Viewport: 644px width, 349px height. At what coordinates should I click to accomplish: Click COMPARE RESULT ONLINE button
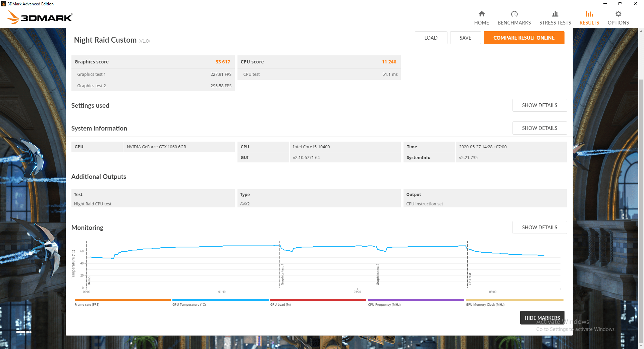(x=524, y=38)
